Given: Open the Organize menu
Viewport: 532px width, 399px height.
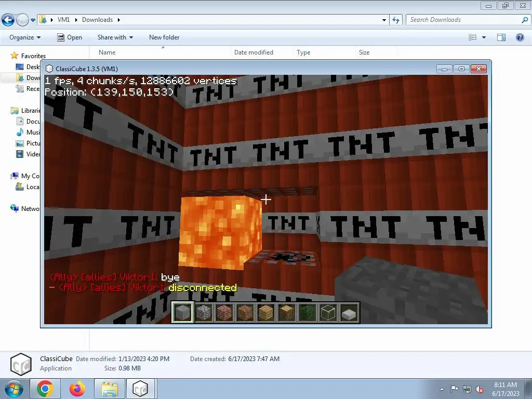Looking at the screenshot, I should (25, 37).
